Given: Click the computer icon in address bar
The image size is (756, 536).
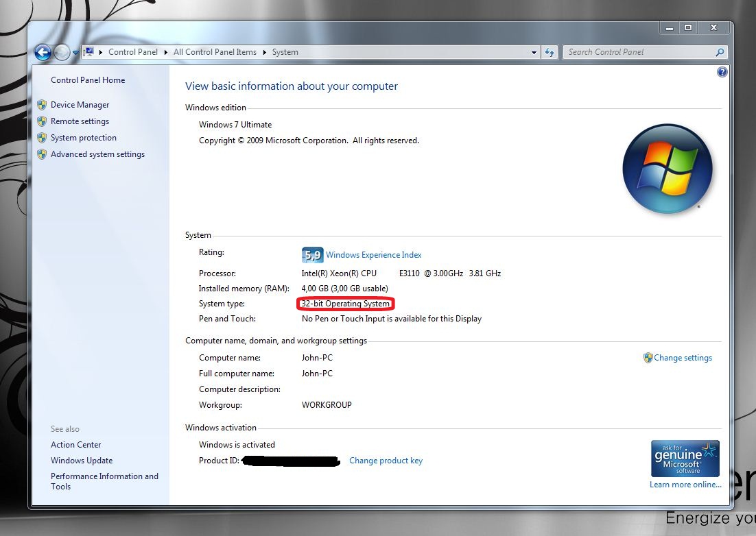Looking at the screenshot, I should click(88, 51).
